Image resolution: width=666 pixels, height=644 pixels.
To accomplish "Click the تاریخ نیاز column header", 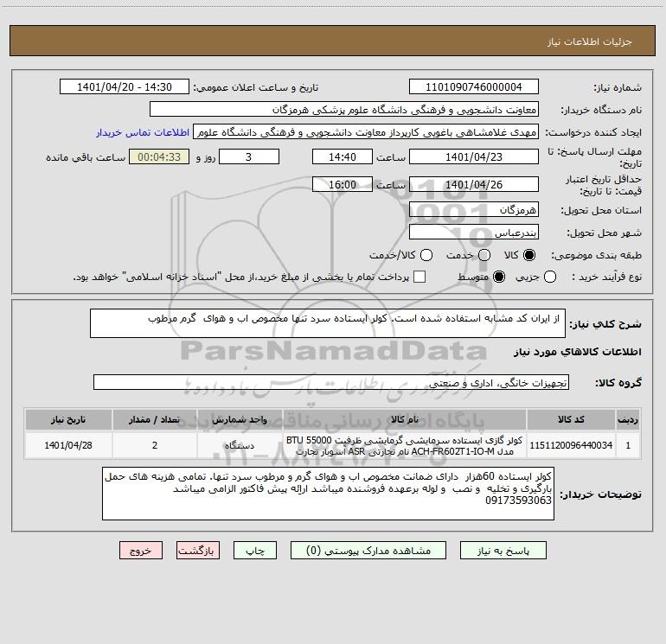I will [x=68, y=419].
